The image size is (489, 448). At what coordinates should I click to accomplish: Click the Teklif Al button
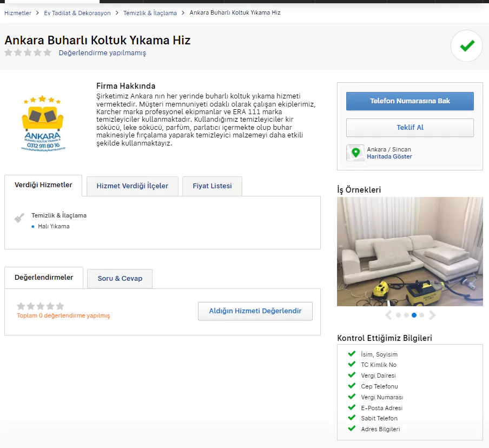click(x=409, y=128)
